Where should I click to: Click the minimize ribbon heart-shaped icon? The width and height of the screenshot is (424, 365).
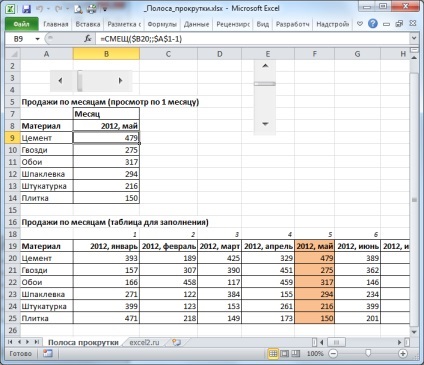tap(360, 24)
